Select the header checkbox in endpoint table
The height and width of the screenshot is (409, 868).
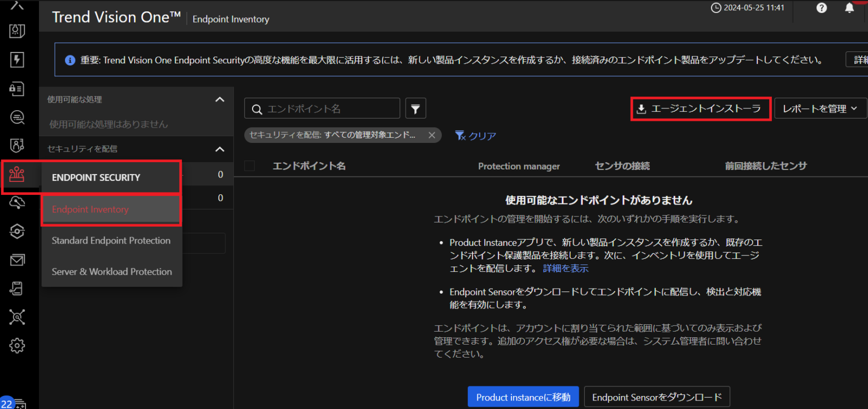(x=249, y=166)
